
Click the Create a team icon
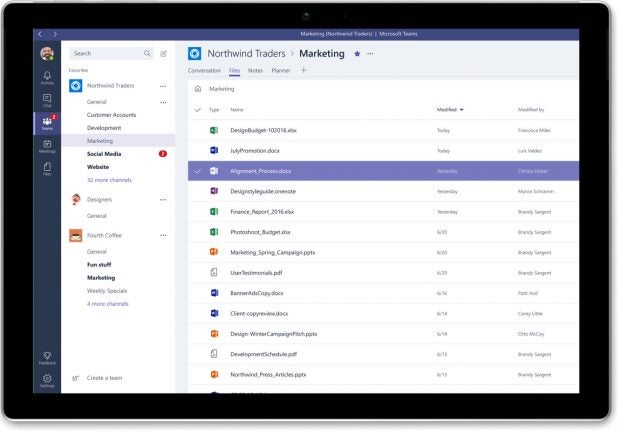[x=75, y=378]
